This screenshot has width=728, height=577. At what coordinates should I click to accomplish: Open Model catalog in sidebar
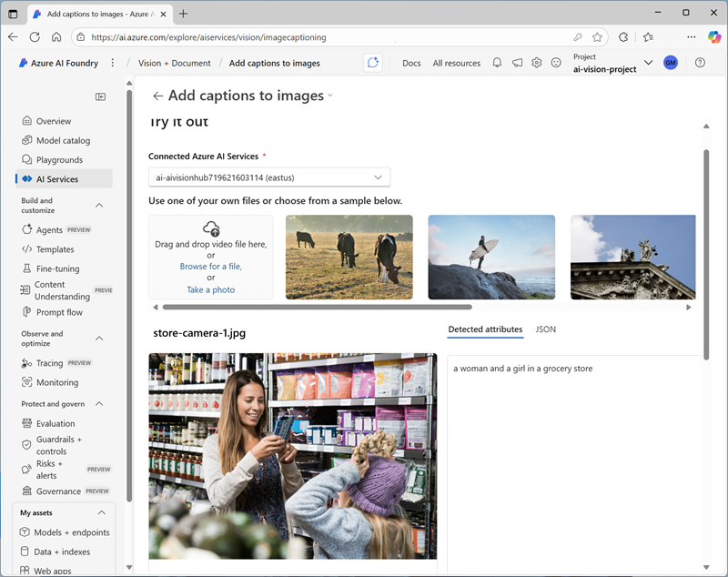coord(63,141)
